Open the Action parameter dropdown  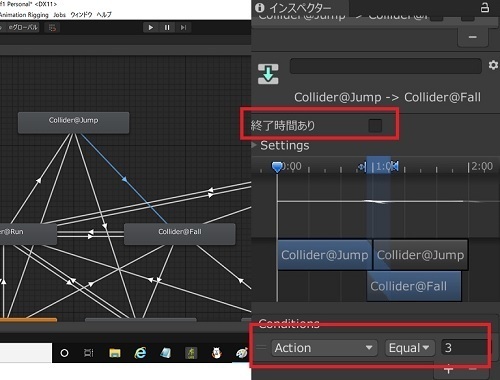pos(324,348)
